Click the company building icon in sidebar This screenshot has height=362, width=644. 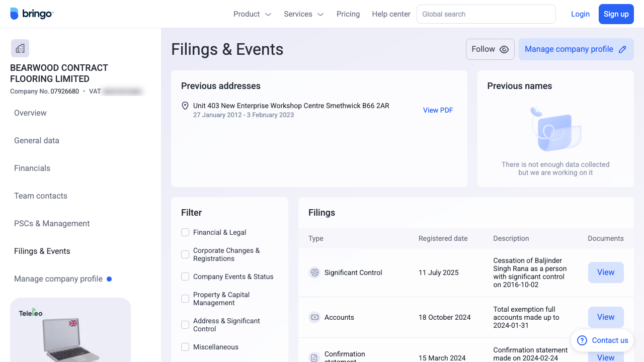pos(20,48)
